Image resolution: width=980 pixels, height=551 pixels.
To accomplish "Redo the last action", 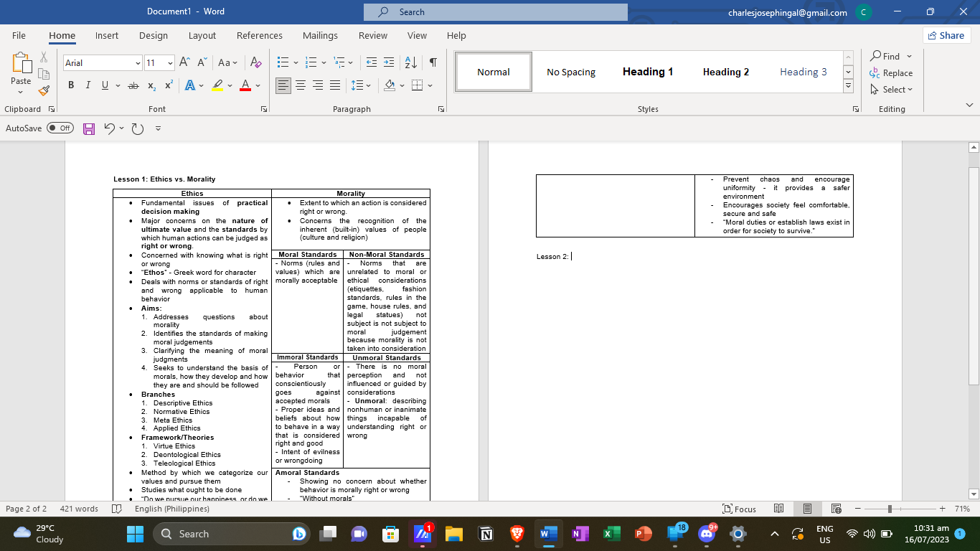I will pyautogui.click(x=138, y=128).
